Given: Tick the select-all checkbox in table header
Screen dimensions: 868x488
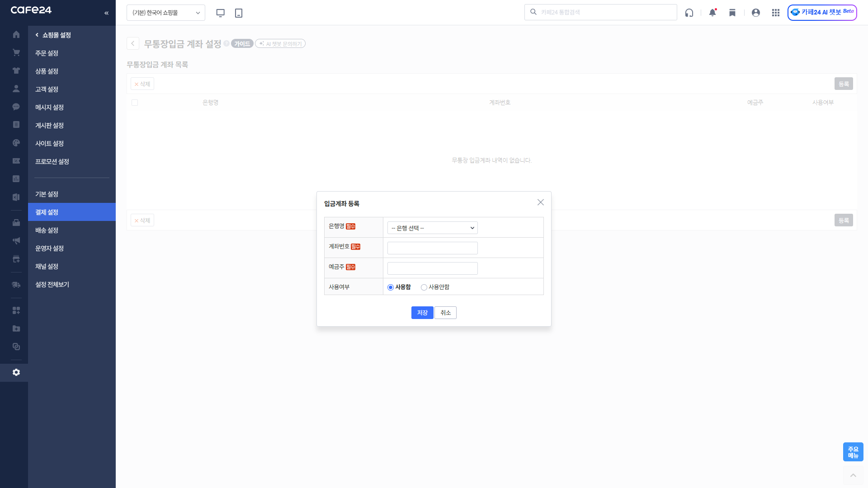Looking at the screenshot, I should 135,103.
